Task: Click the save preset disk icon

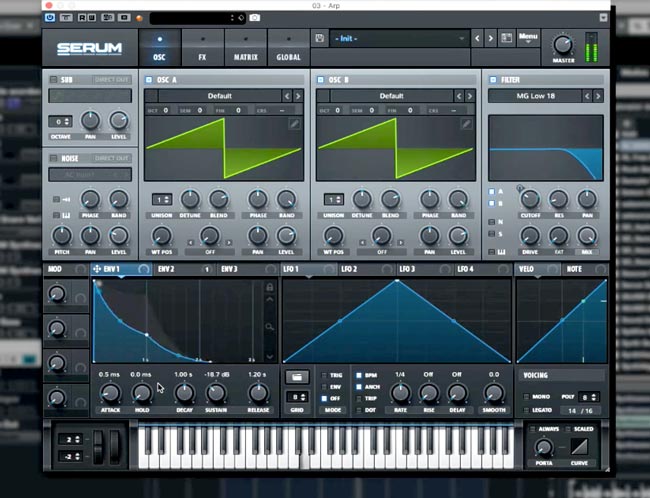Action: pyautogui.click(x=319, y=39)
